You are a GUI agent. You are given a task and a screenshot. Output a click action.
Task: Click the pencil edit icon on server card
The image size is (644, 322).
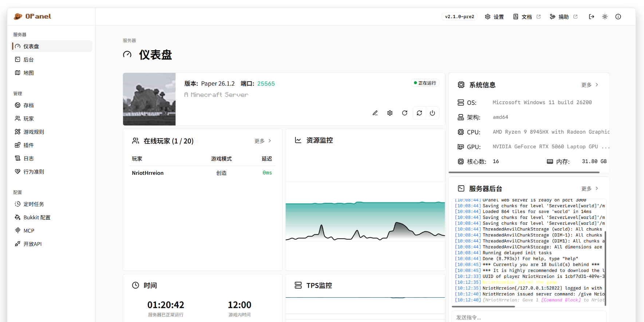[375, 113]
